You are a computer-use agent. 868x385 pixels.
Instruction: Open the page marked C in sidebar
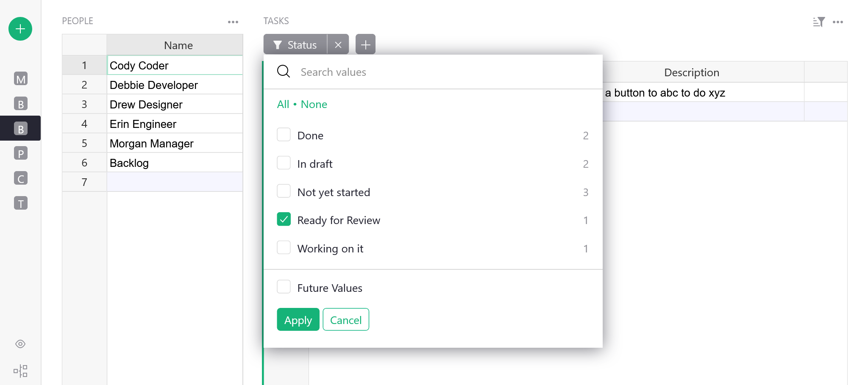tap(20, 178)
